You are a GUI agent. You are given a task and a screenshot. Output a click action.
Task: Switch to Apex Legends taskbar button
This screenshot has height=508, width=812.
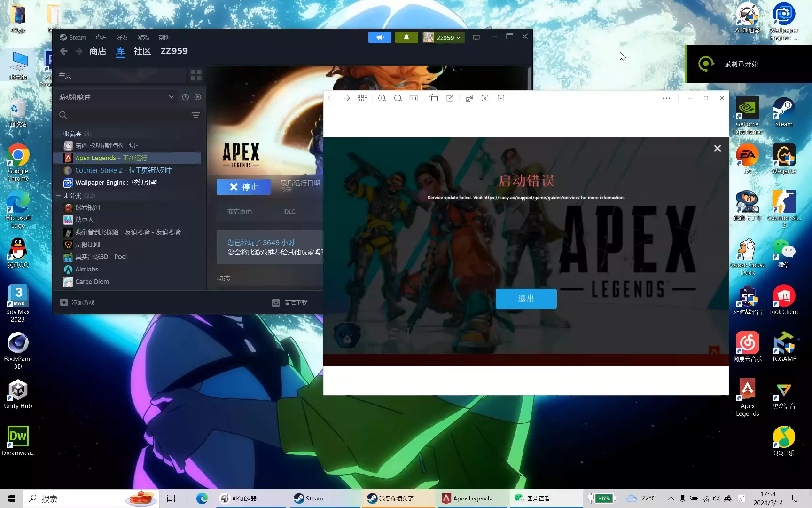tap(472, 499)
